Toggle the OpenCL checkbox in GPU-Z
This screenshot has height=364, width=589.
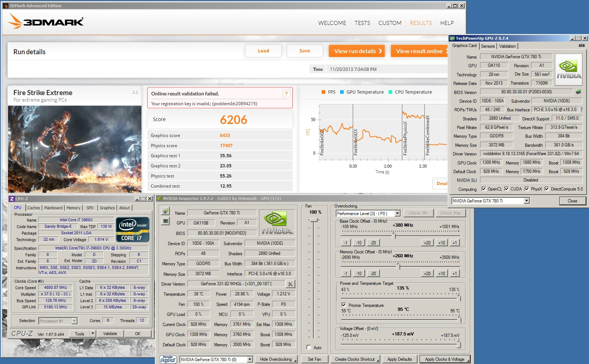tap(484, 189)
